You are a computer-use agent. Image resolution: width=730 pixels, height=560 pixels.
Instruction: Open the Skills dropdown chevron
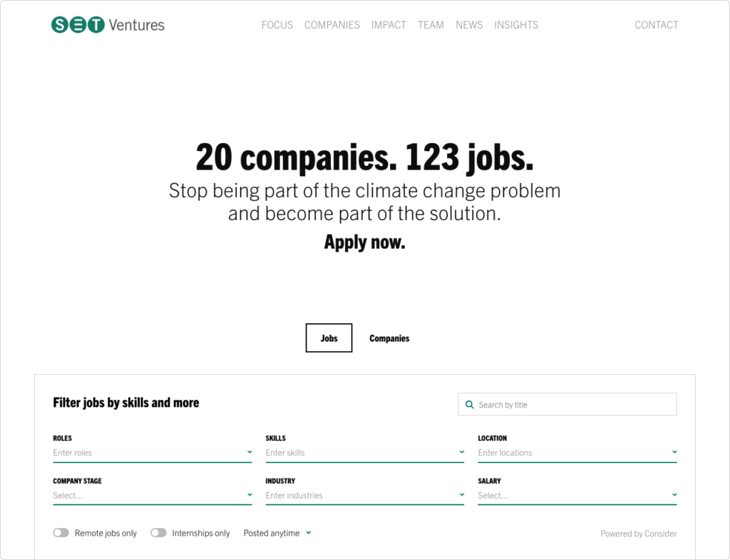click(462, 452)
